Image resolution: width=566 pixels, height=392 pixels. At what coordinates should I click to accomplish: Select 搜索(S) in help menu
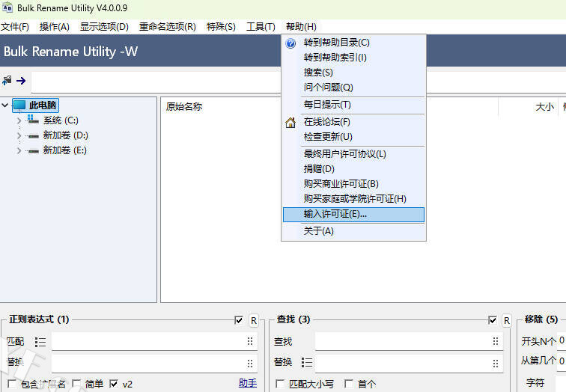tap(353, 72)
